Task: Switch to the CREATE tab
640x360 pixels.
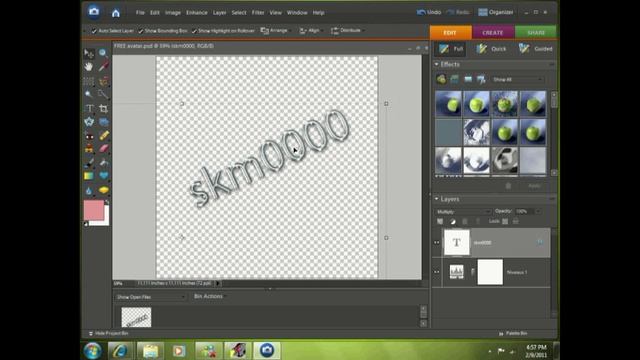Action: pyautogui.click(x=493, y=33)
